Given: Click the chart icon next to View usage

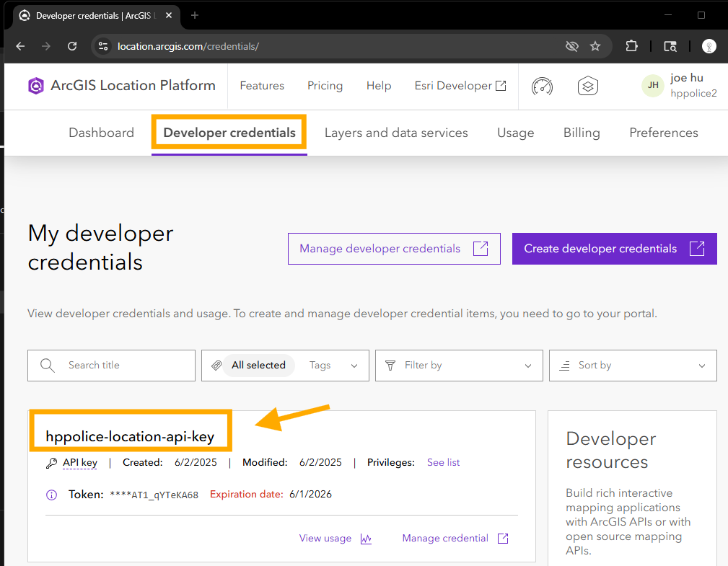Looking at the screenshot, I should click(366, 539).
